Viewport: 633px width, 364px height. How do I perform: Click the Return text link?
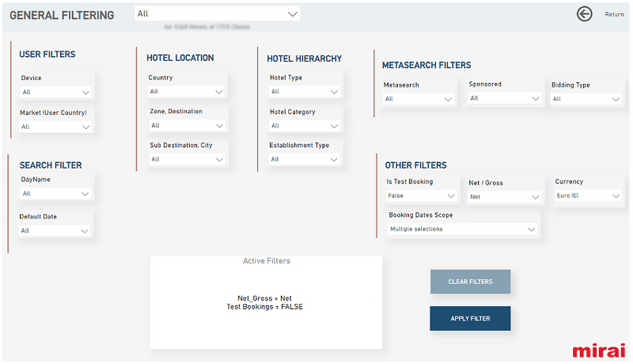pos(614,14)
